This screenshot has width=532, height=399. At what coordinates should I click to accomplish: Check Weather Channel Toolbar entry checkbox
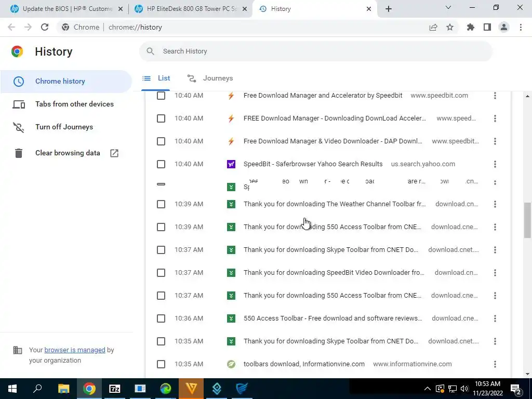pos(161,204)
